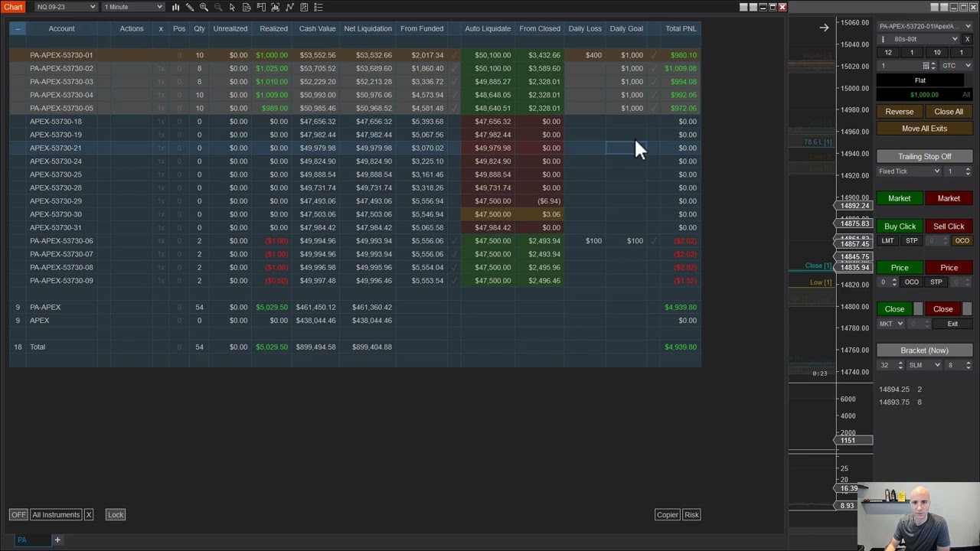
Task: Click the All Instruments filter button
Action: click(x=56, y=515)
